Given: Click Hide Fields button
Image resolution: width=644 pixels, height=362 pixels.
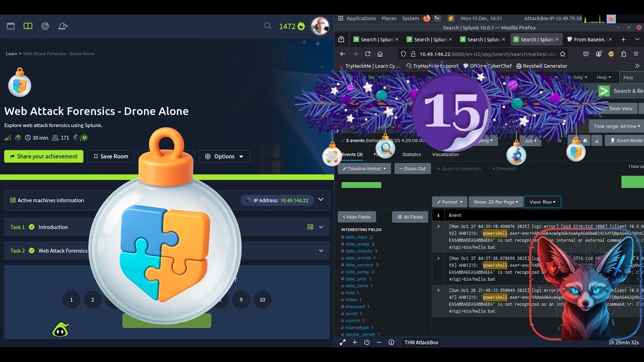Looking at the screenshot, I should (x=357, y=217).
